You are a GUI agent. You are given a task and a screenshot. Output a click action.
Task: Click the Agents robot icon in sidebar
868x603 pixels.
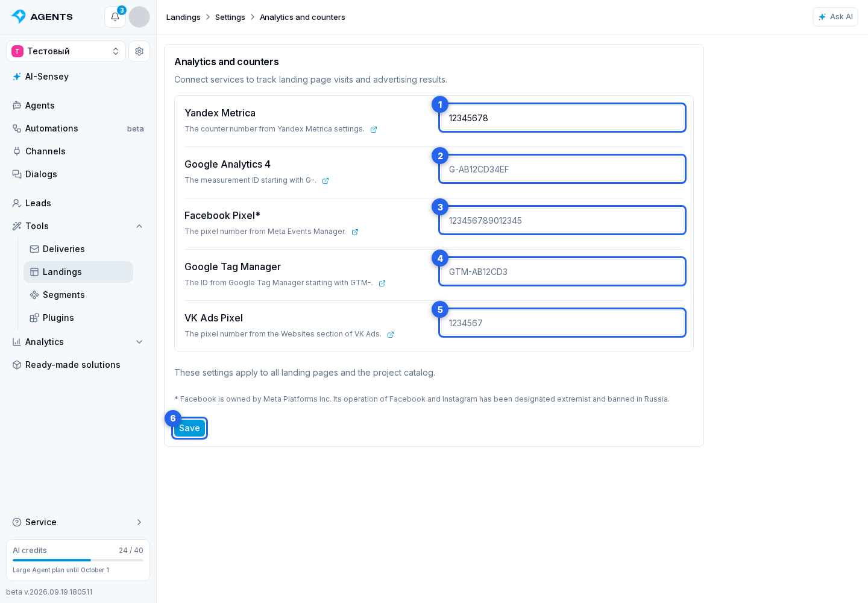17,106
